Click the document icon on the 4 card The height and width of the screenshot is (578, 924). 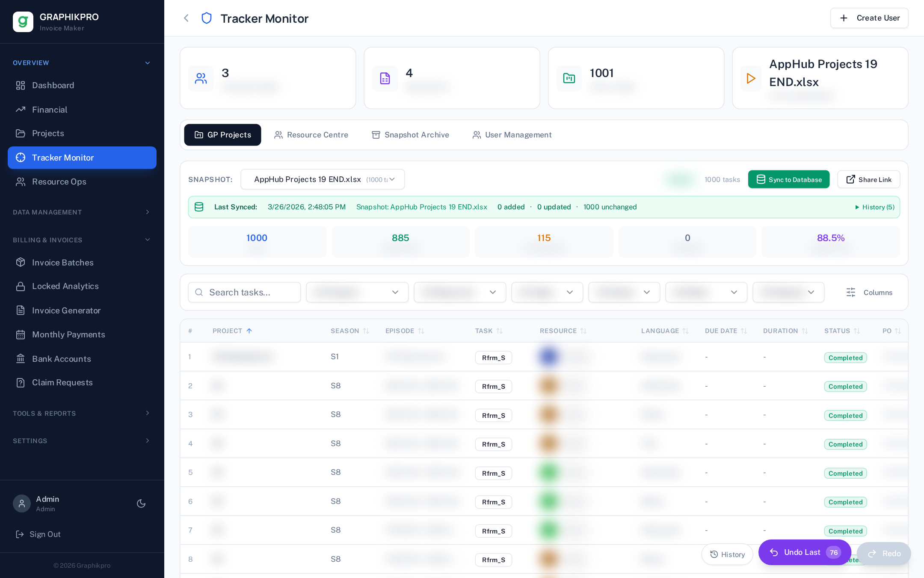click(385, 78)
